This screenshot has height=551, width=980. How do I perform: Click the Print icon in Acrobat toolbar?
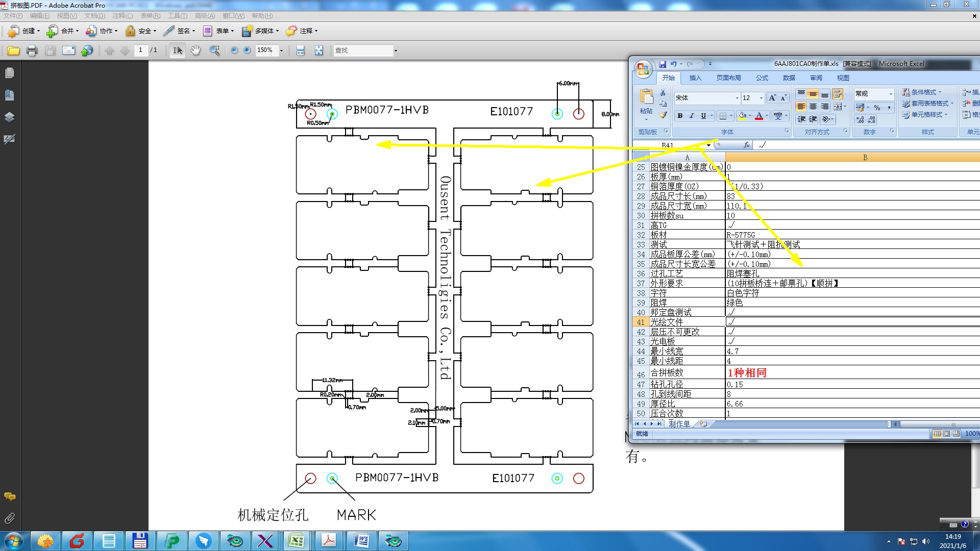click(x=32, y=51)
